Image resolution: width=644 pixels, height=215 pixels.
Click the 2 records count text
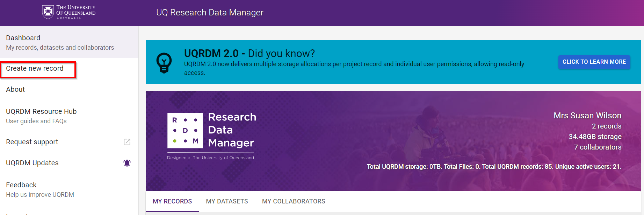pos(607,126)
